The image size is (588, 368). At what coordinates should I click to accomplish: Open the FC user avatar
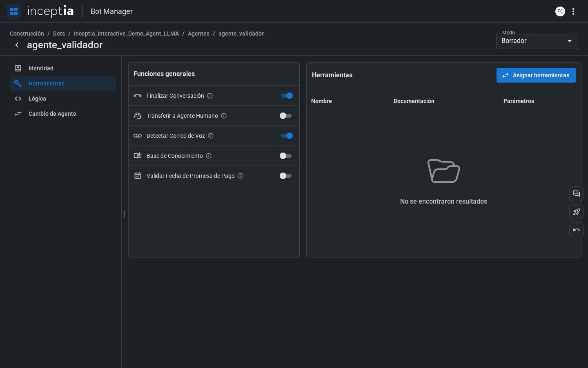click(560, 11)
